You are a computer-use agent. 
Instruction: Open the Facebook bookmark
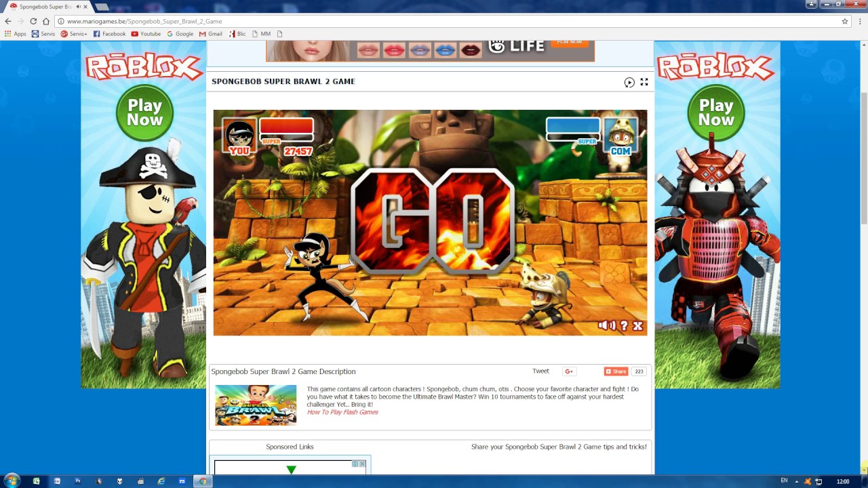(x=109, y=34)
